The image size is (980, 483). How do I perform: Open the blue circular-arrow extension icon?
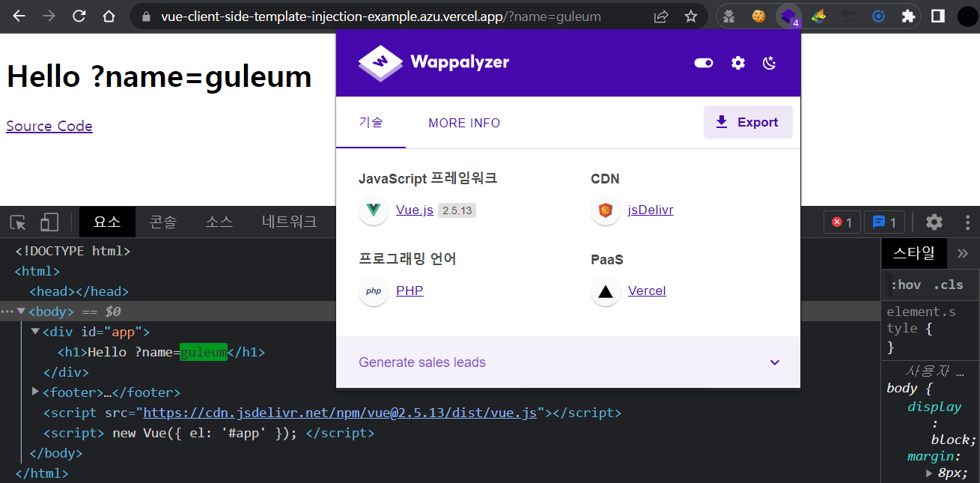click(x=879, y=16)
